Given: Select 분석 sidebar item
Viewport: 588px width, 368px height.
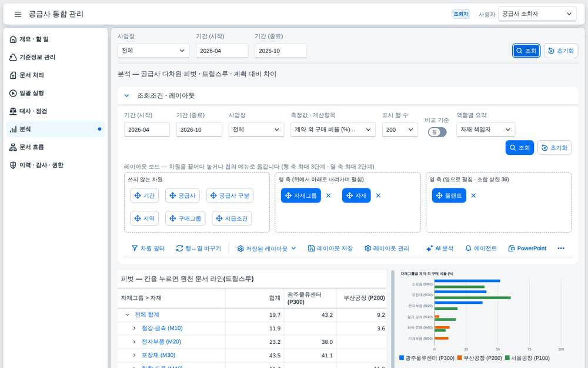Looking at the screenshot, I should coord(55,129).
